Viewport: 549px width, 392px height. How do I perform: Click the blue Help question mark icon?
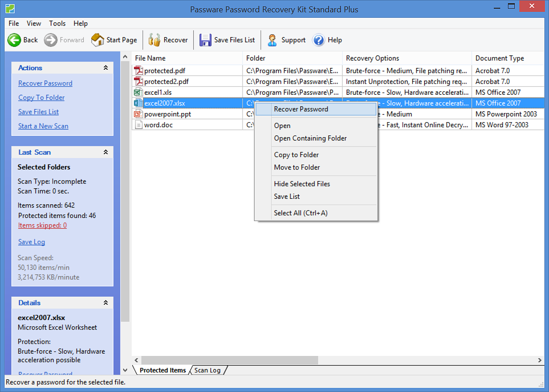(318, 40)
